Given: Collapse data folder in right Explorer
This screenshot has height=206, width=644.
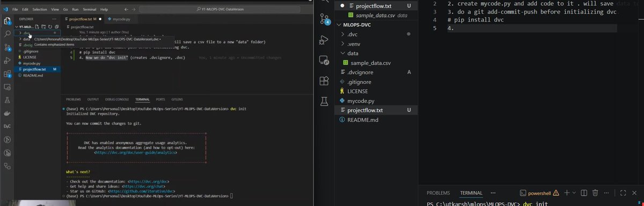Looking at the screenshot, I should click(343, 53).
